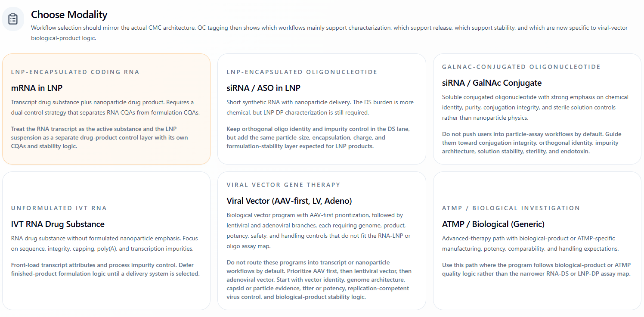Click the LNP-ENCAPSULATED OLIGONUCLEOTIDE label

[x=302, y=72]
